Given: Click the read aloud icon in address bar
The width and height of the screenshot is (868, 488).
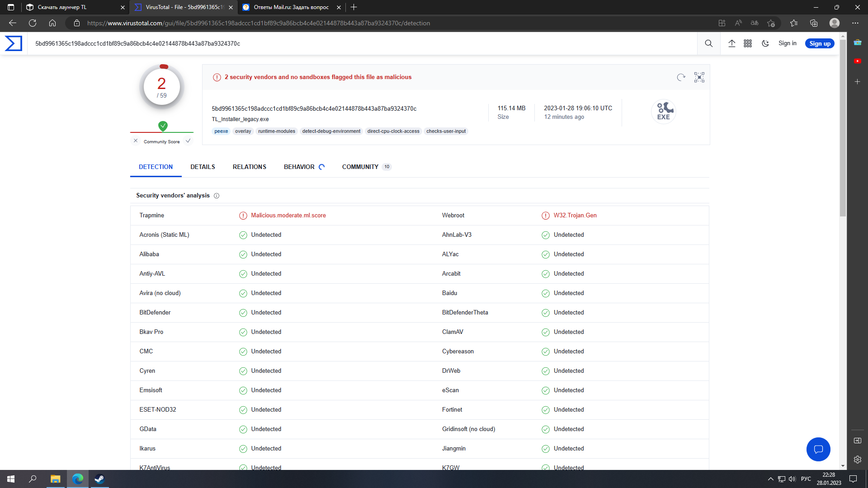Looking at the screenshot, I should [x=738, y=23].
